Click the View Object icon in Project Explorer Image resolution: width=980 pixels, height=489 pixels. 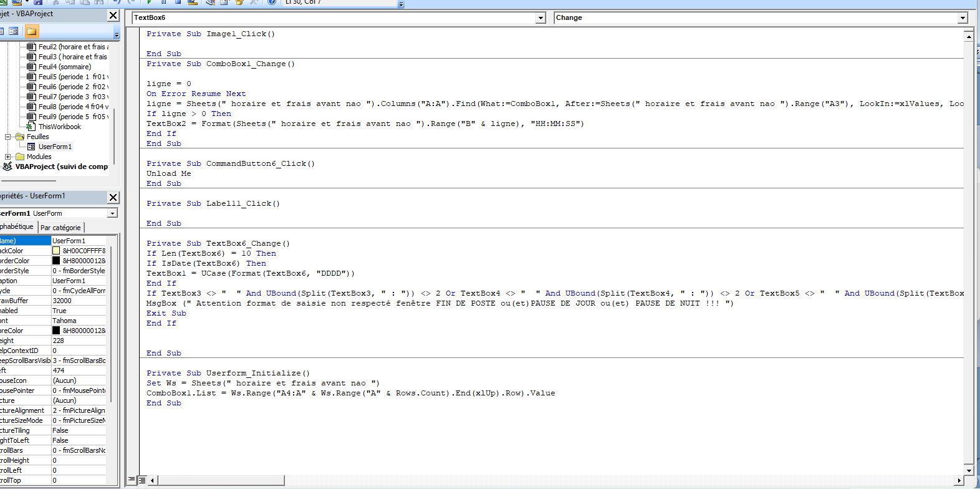click(13, 31)
